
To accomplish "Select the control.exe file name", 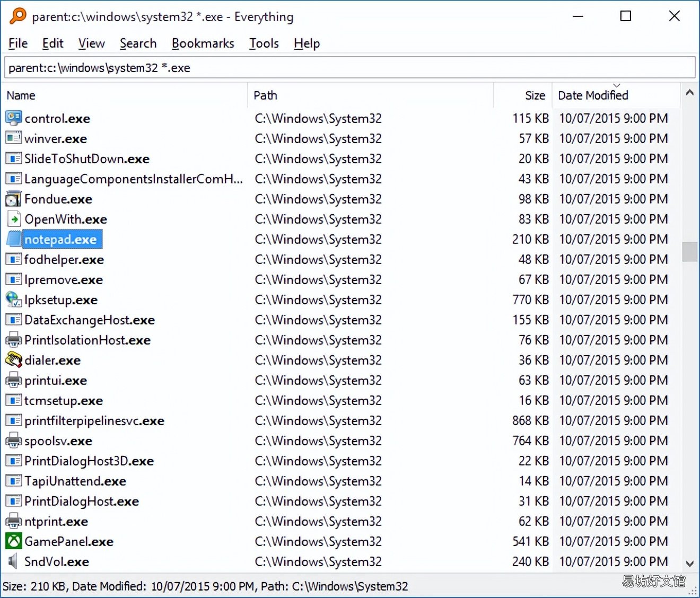I will tap(57, 119).
